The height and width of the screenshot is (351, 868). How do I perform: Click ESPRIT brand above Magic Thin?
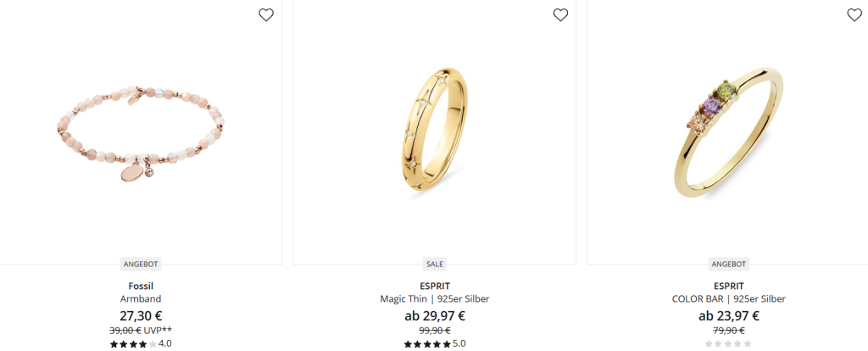coord(435,287)
